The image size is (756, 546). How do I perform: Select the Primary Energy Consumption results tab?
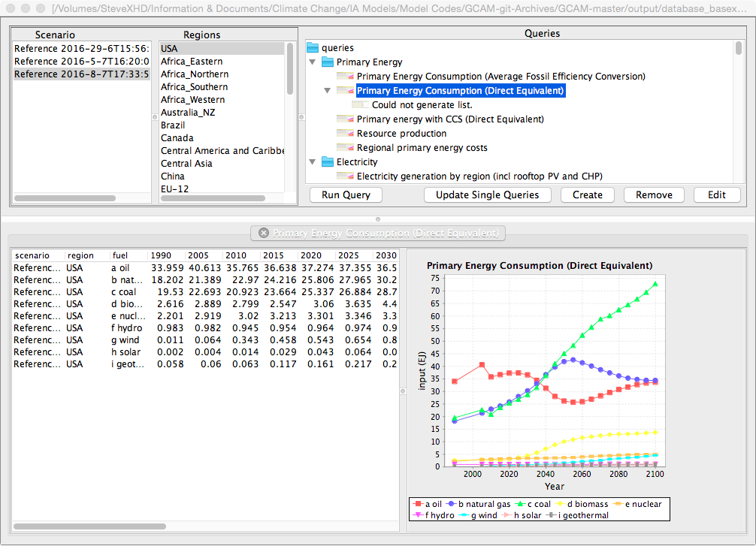click(378, 234)
